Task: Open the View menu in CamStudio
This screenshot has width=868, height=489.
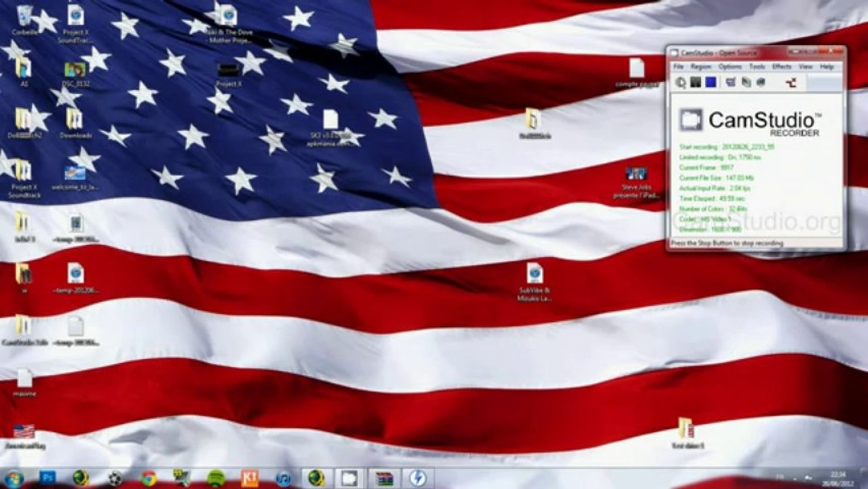Action: click(x=806, y=67)
